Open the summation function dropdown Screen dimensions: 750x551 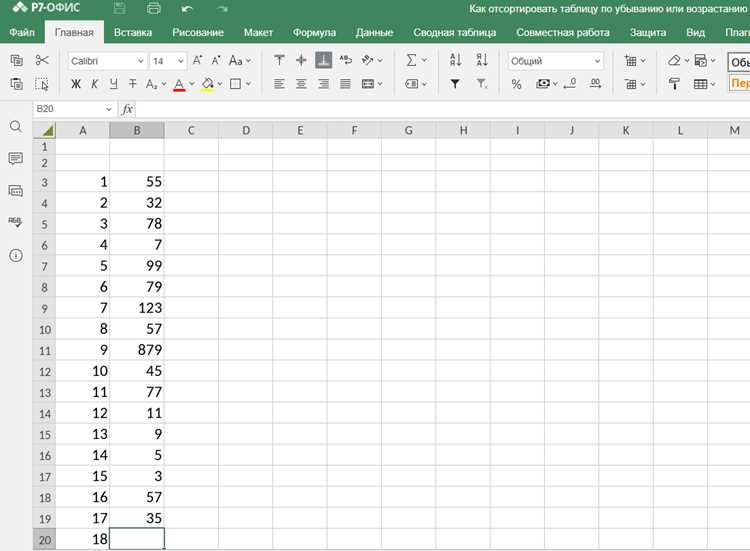[x=416, y=60]
